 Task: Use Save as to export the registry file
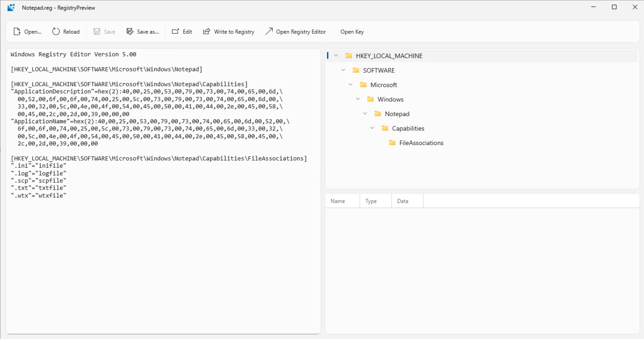tap(130, 31)
